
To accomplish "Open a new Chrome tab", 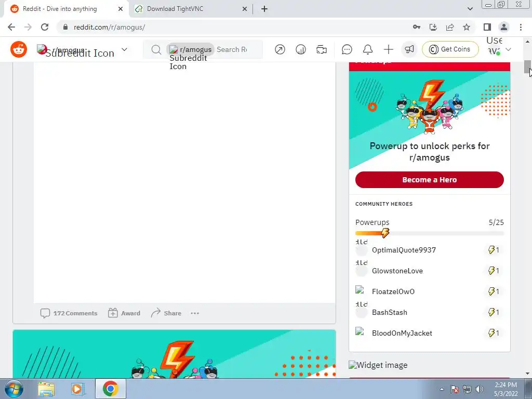I will coord(264,9).
